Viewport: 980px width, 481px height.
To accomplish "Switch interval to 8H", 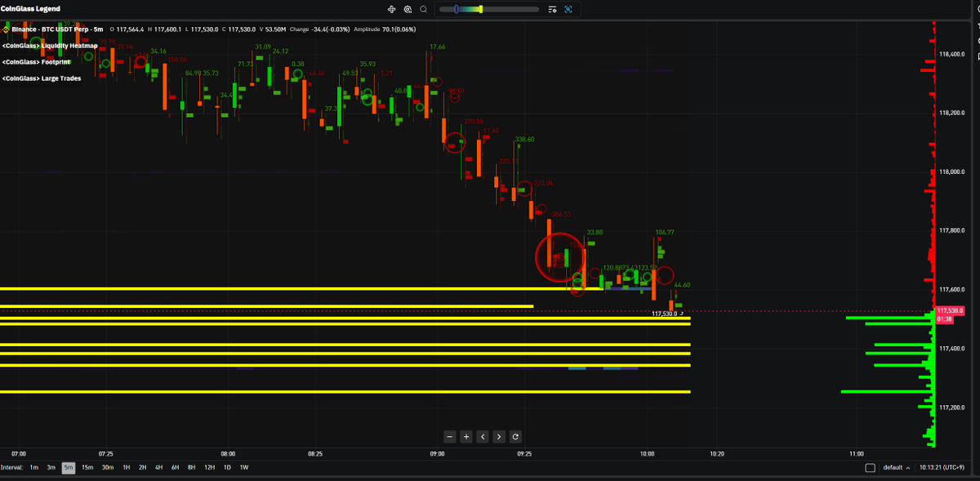I will (x=191, y=467).
